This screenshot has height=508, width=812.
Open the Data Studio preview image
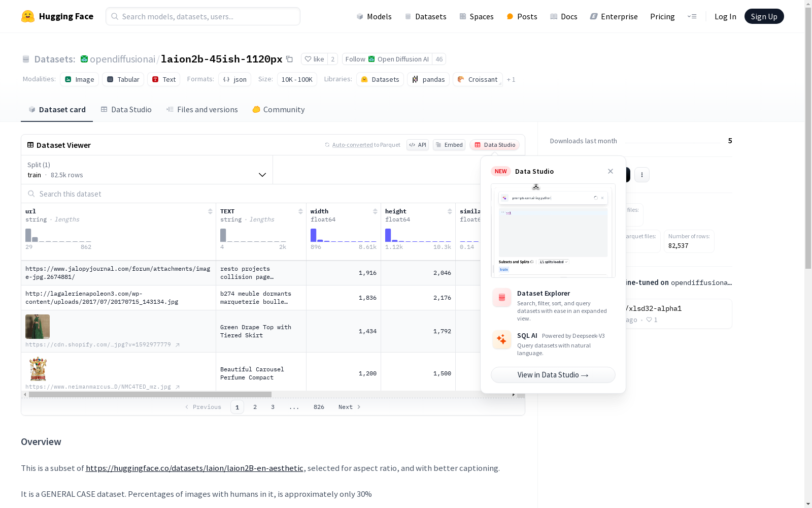click(x=553, y=231)
